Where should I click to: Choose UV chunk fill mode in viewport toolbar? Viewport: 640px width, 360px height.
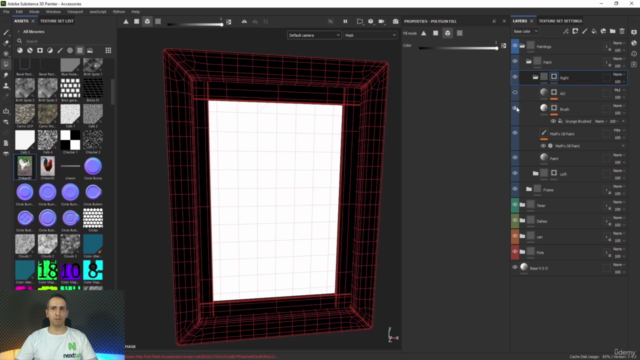point(158,22)
